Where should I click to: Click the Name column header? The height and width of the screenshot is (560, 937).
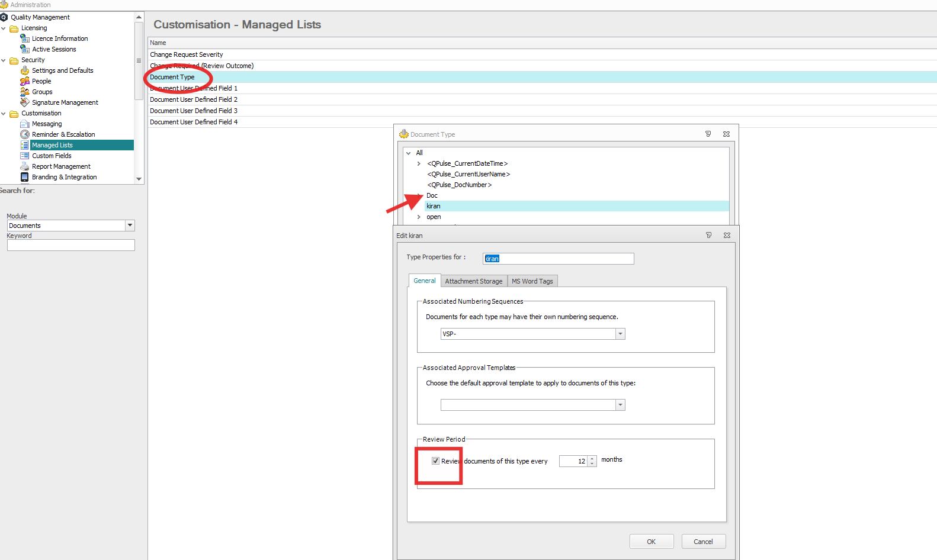point(542,43)
